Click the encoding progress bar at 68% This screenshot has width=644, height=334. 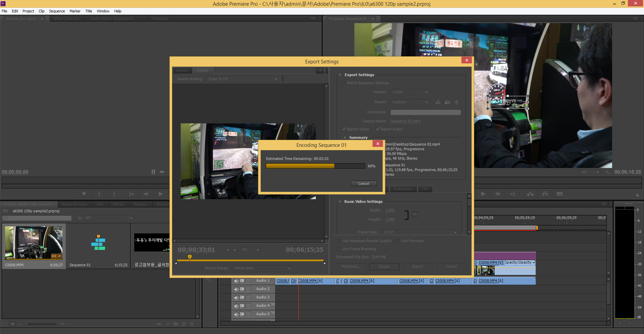315,166
